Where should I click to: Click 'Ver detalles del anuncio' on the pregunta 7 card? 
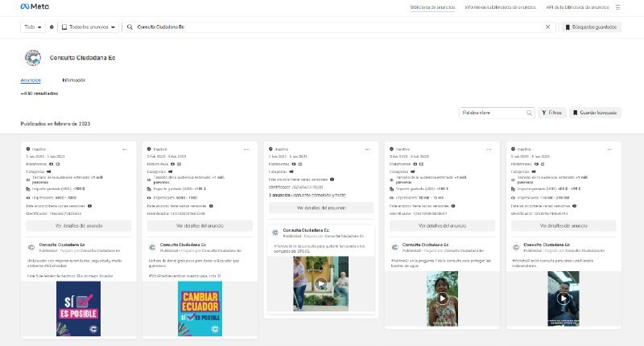[442, 226]
